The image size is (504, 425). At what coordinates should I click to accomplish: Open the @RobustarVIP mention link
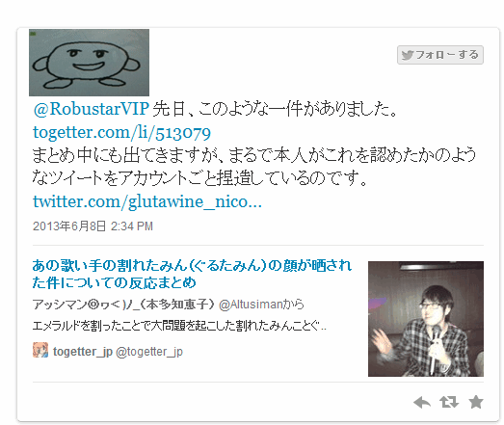tap(91, 109)
